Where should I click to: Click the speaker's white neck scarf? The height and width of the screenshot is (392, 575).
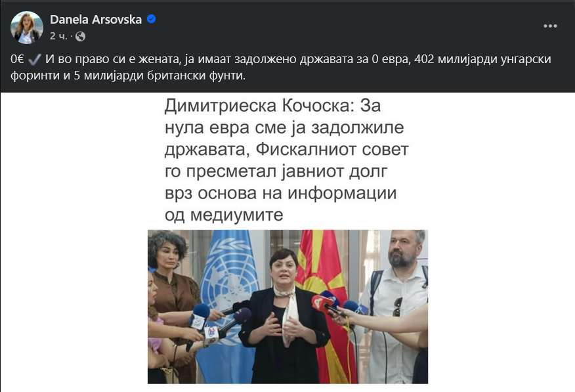(288, 312)
